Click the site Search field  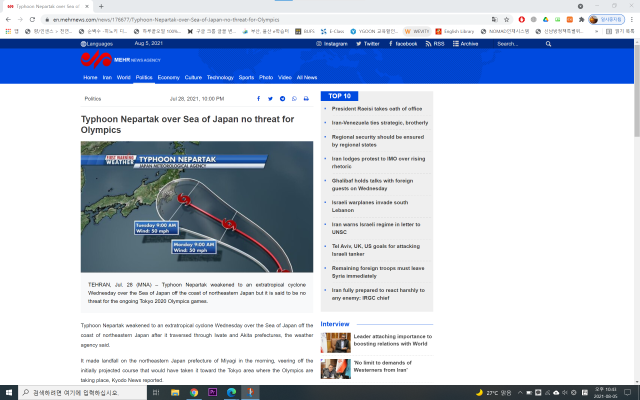[x=520, y=44]
